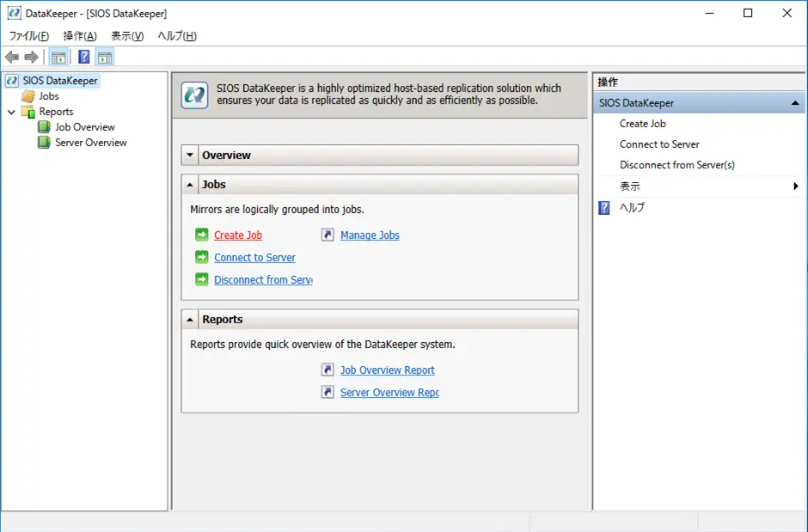Click the Overview section header title
The height and width of the screenshot is (532, 808).
pos(226,155)
